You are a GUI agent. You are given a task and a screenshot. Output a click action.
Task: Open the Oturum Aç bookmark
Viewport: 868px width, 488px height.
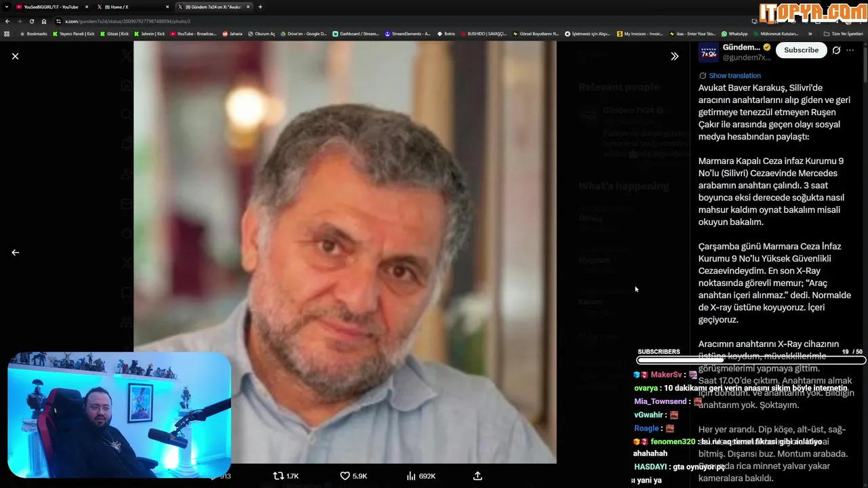[261, 34]
